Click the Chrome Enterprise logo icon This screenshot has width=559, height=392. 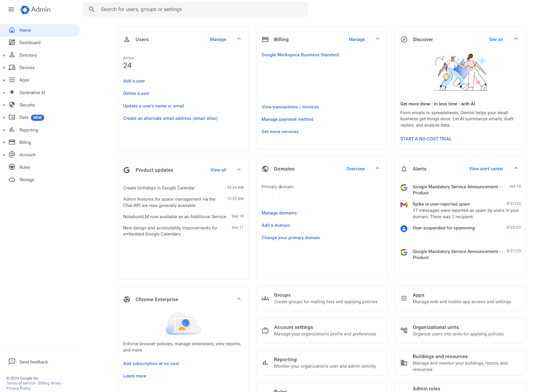[127, 299]
